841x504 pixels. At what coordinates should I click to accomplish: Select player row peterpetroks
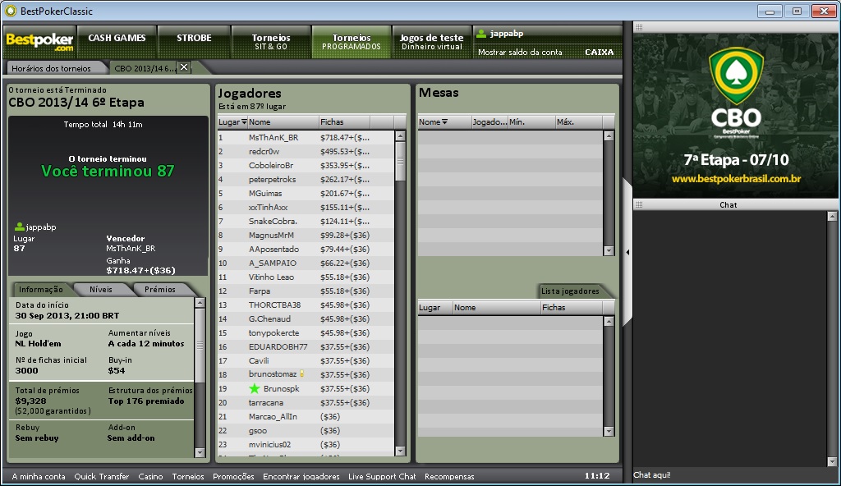pyautogui.click(x=306, y=180)
